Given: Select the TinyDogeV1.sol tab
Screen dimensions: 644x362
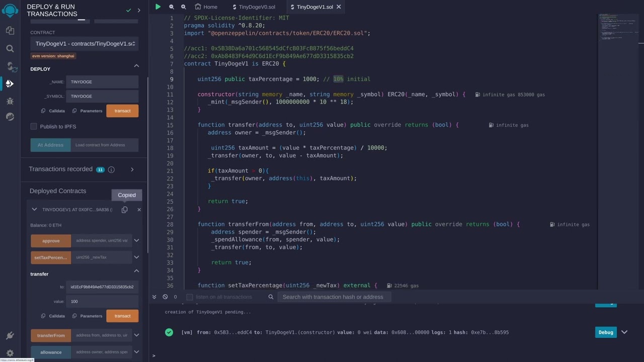Looking at the screenshot, I should [314, 7].
